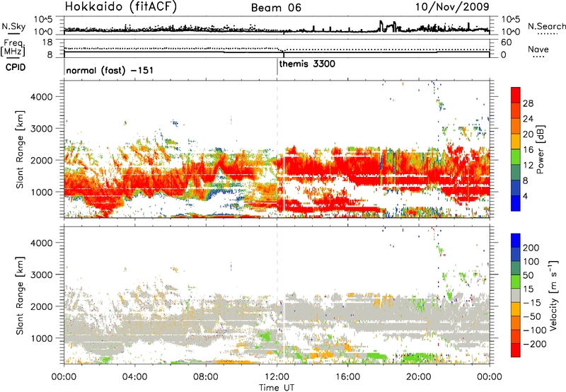Image resolution: width=566 pixels, height=392 pixels.
Task: Click Velocity bar red segment below -200
Action: click(516, 350)
